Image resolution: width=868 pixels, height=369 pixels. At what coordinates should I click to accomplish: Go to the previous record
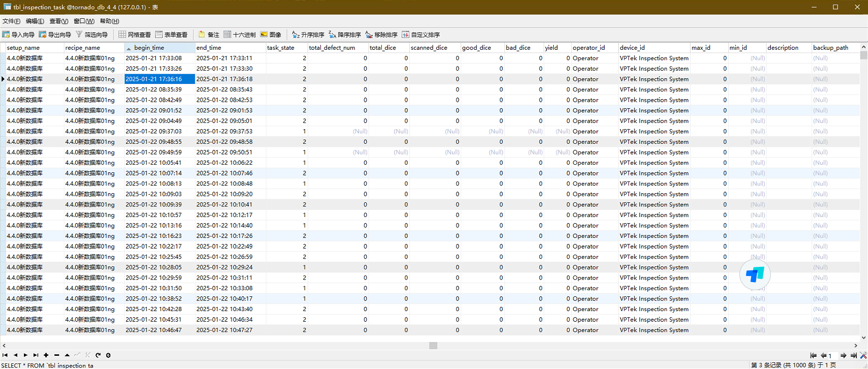coord(15,355)
